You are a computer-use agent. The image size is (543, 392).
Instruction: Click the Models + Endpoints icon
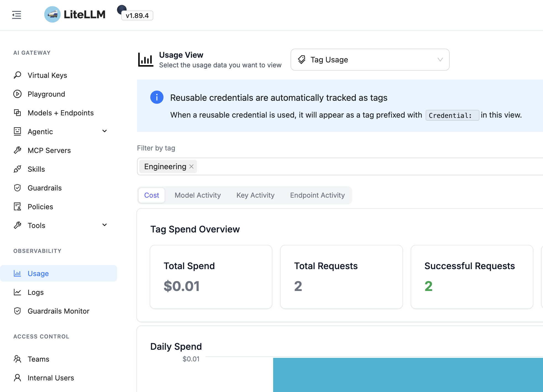[17, 113]
